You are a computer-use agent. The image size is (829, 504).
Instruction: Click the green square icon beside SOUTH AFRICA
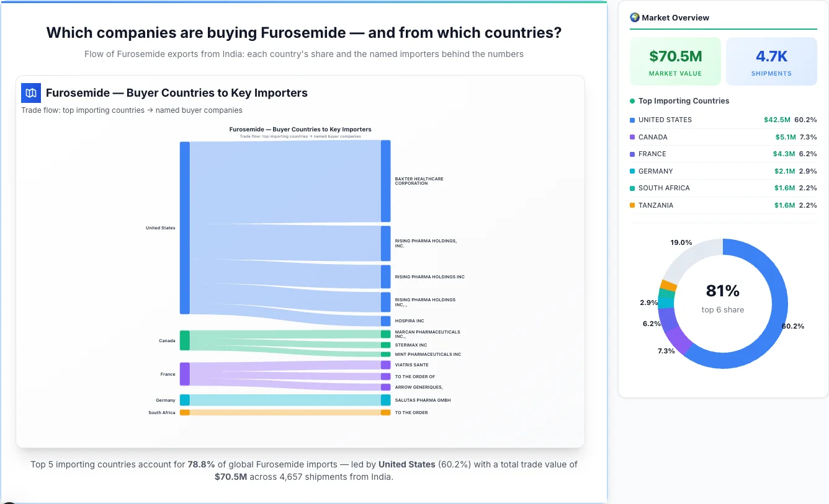(631, 188)
